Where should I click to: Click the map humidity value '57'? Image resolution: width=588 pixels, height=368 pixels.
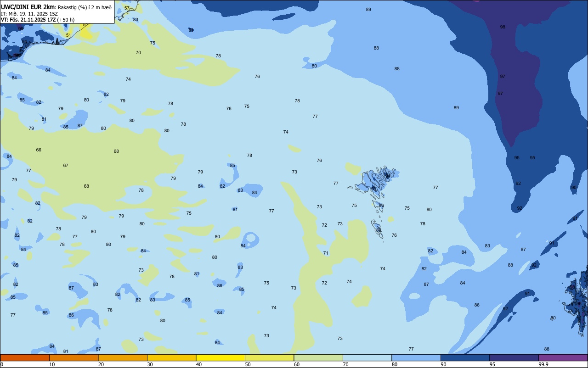[x=127, y=8]
